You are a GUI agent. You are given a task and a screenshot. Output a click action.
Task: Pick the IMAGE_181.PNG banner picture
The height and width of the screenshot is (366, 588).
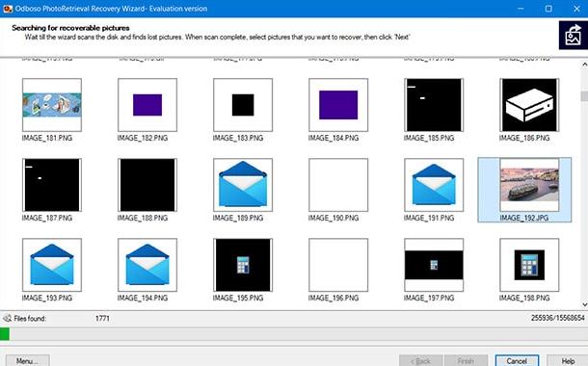[52, 105]
